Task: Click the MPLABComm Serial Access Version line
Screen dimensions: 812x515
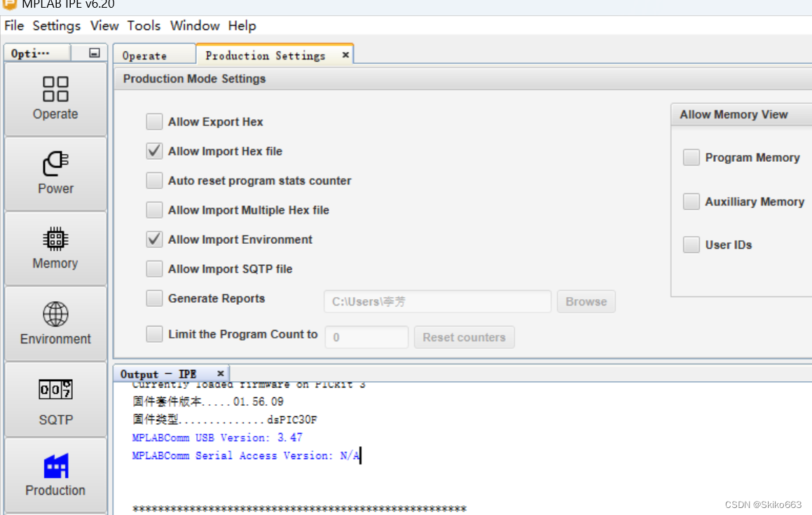Action: 245,456
